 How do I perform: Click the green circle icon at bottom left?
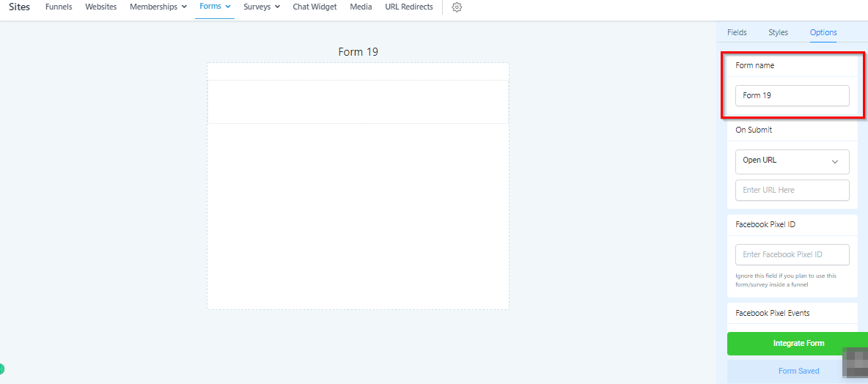pyautogui.click(x=2, y=369)
